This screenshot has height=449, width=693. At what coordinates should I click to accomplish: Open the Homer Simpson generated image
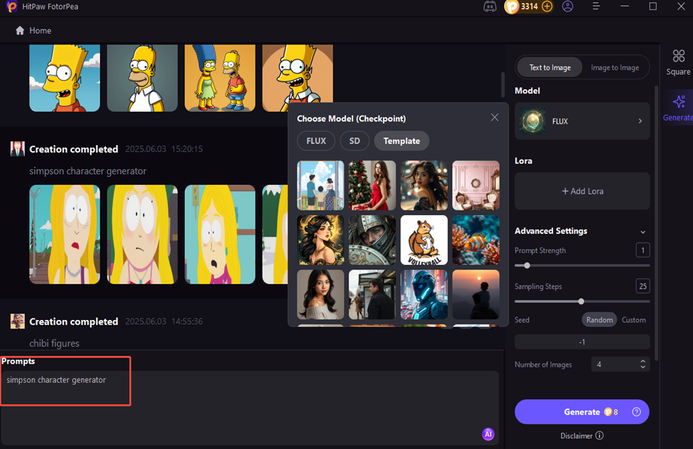[142, 78]
